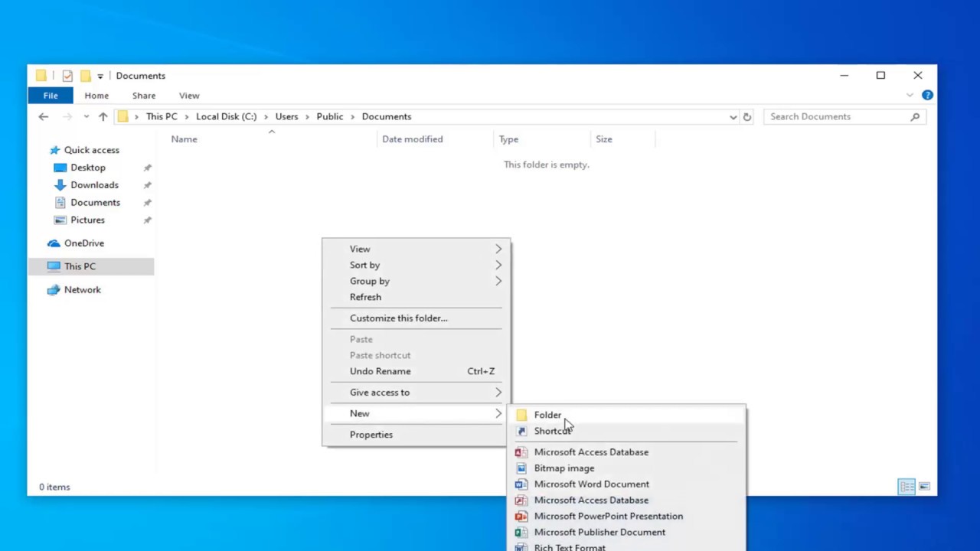
Task: Choose Microsoft Publisher Document entry
Action: point(626,533)
